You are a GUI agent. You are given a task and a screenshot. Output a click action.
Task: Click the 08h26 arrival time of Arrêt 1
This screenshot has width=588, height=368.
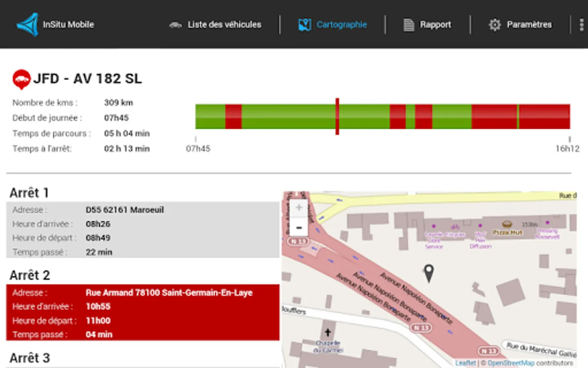coord(98,224)
